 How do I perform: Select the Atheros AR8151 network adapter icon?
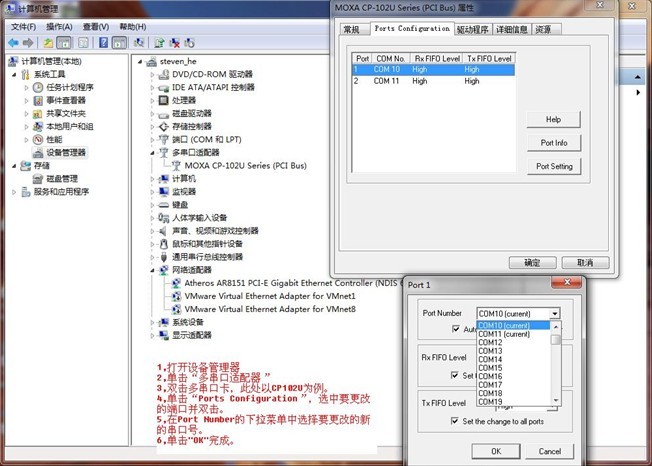[176, 283]
